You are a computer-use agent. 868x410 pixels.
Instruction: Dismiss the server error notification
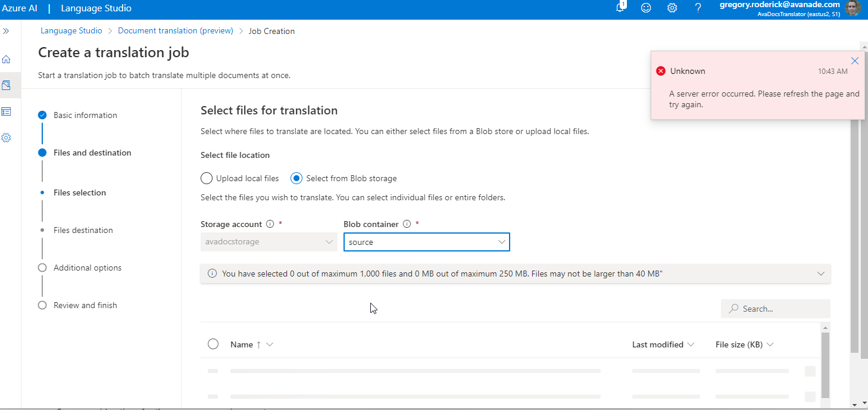[x=855, y=60]
